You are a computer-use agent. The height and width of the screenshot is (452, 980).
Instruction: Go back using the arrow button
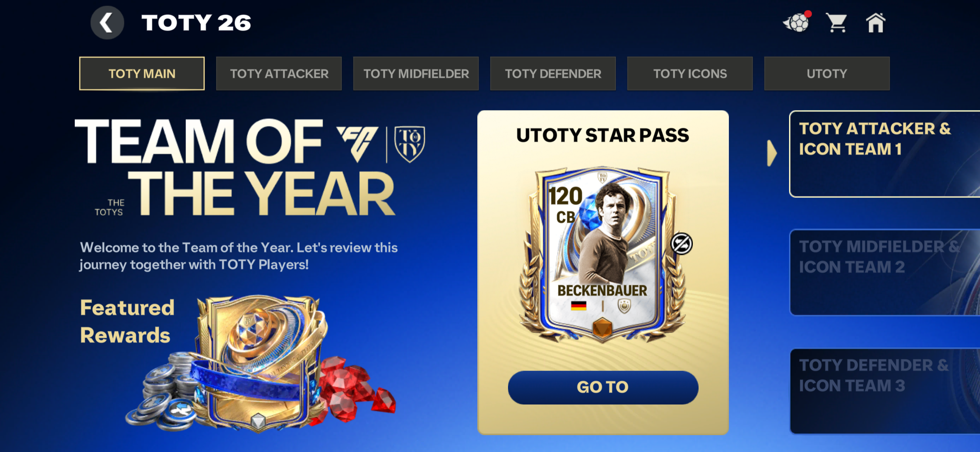coord(107,23)
